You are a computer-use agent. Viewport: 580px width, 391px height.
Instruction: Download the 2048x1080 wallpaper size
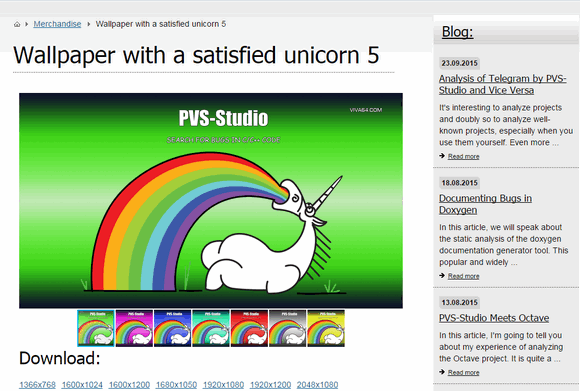(317, 385)
